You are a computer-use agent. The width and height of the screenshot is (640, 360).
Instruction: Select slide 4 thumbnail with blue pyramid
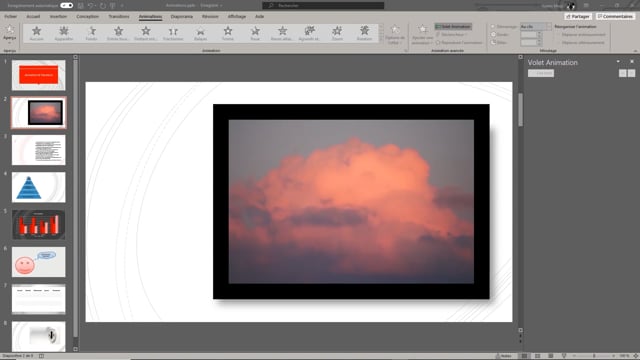tap(38, 187)
